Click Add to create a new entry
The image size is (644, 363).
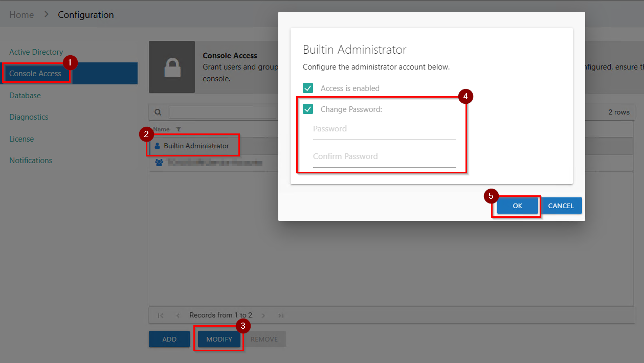point(169,338)
